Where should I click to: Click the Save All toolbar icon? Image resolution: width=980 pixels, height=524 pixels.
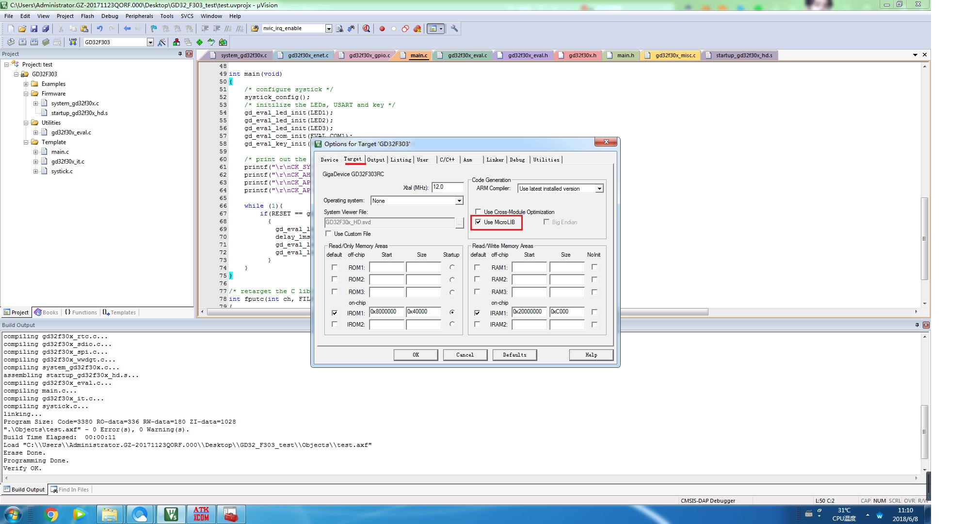[x=46, y=29]
